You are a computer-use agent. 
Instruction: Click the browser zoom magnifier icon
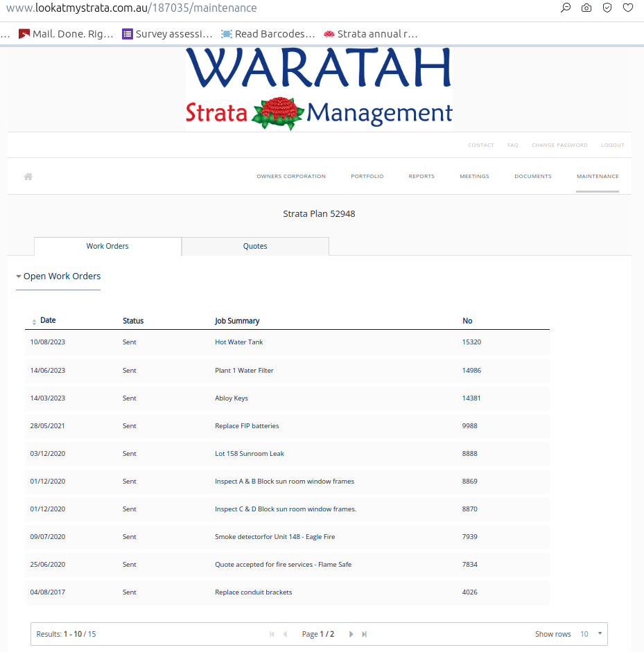(x=566, y=8)
